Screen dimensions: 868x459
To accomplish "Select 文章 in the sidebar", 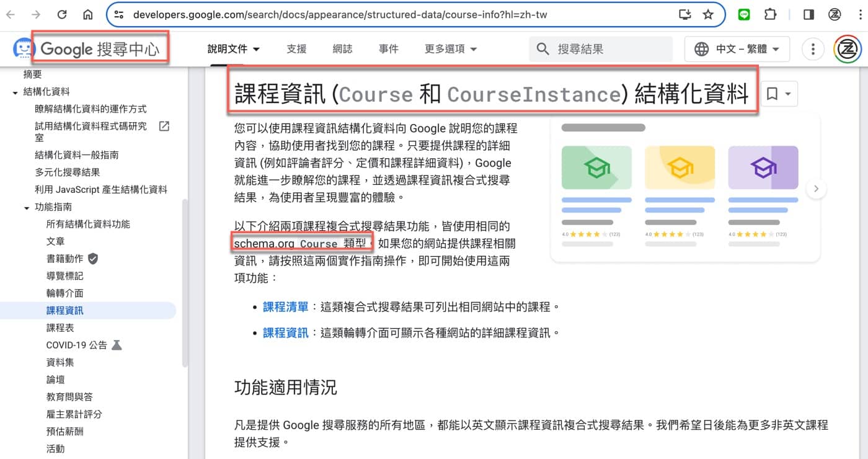I will pyautogui.click(x=56, y=241).
